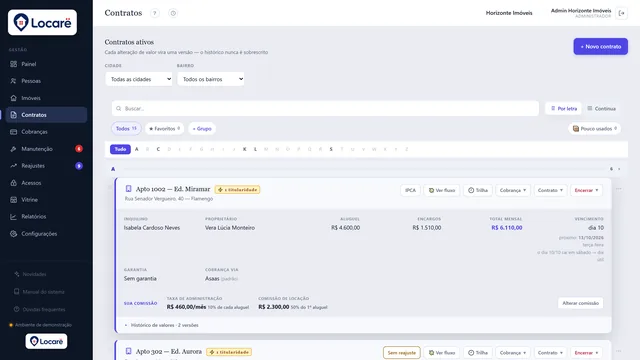Open Dúvidas frequentes
Image resolution: width=640 pixels, height=360 pixels.
[x=40, y=309]
